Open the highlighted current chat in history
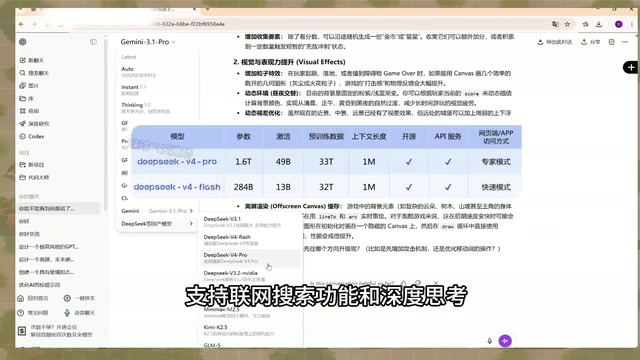The height and width of the screenshot is (360, 640). click(58, 208)
